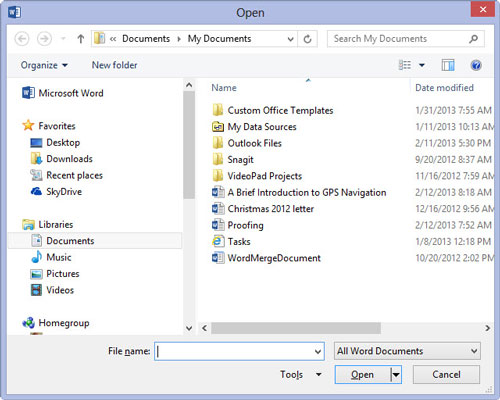This screenshot has width=500, height=400.
Task: Click the Forward navigation arrow
Action: coord(44,39)
